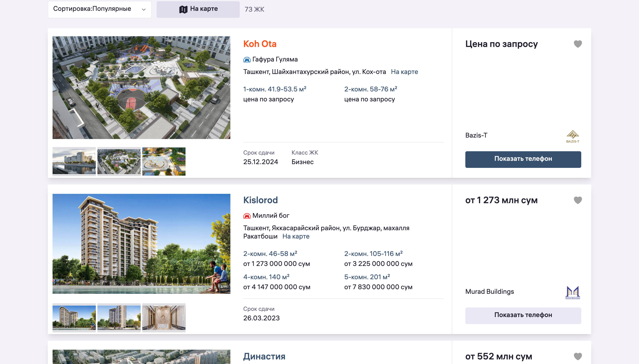
Task: Open the Murad Buildings developer name
Action: click(x=489, y=291)
